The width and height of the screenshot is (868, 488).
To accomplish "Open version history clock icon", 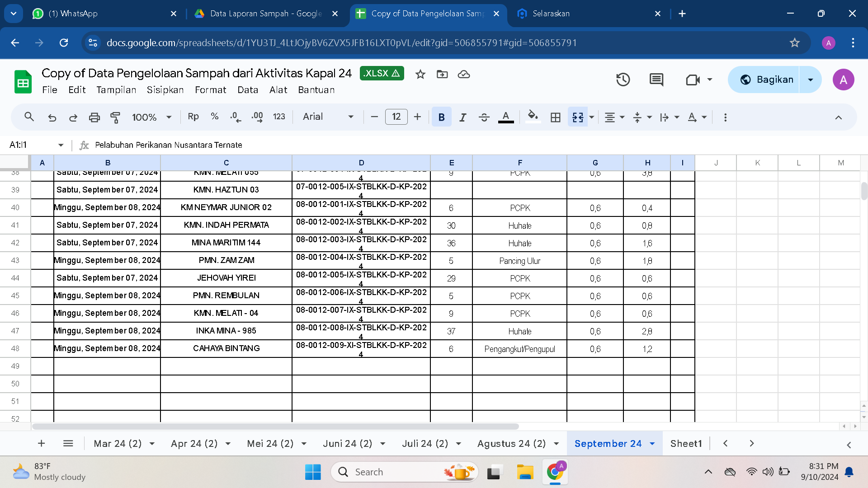I will (x=623, y=80).
